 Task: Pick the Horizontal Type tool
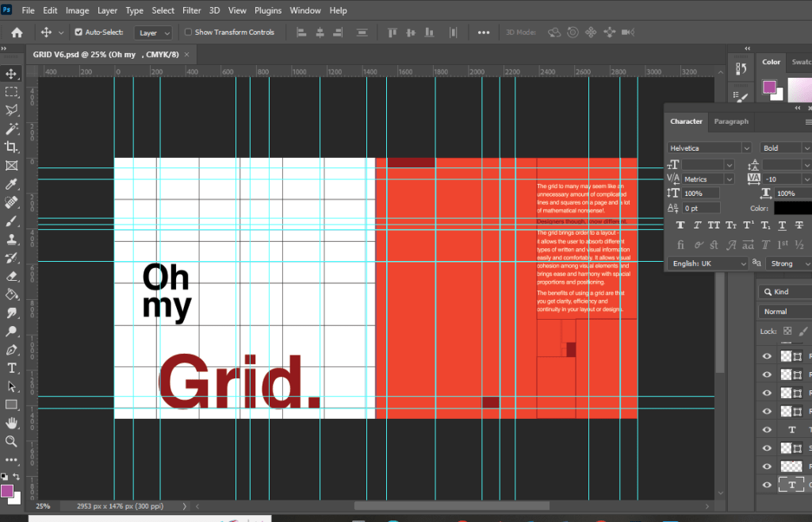click(x=11, y=368)
